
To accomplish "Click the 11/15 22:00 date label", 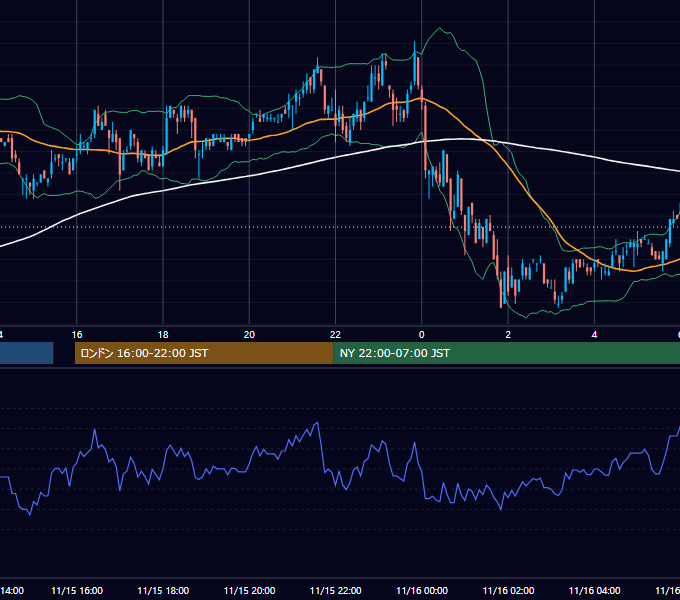I will point(335,590).
